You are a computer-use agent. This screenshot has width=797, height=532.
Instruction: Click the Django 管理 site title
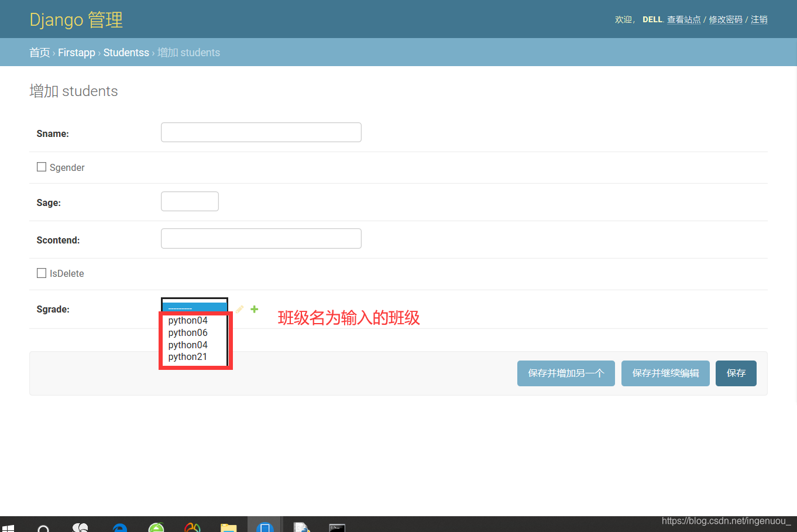[x=76, y=19]
